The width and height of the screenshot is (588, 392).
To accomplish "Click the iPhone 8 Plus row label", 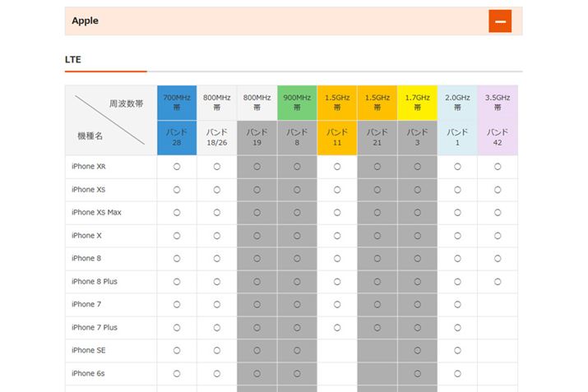I will 95,282.
